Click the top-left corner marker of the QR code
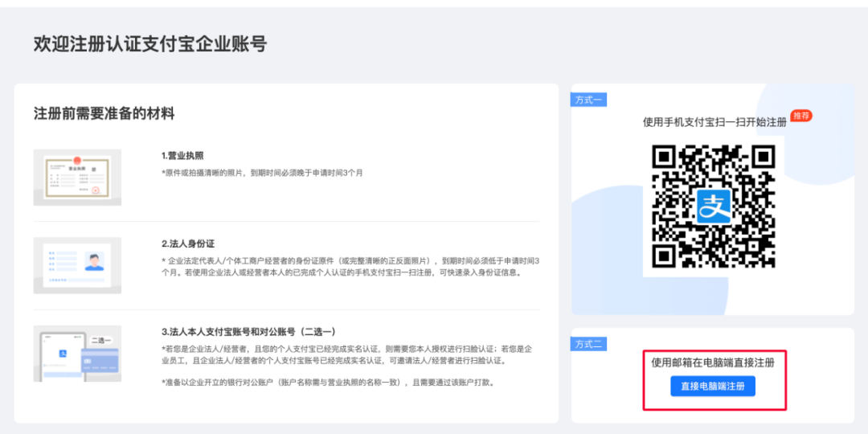 (x=664, y=157)
